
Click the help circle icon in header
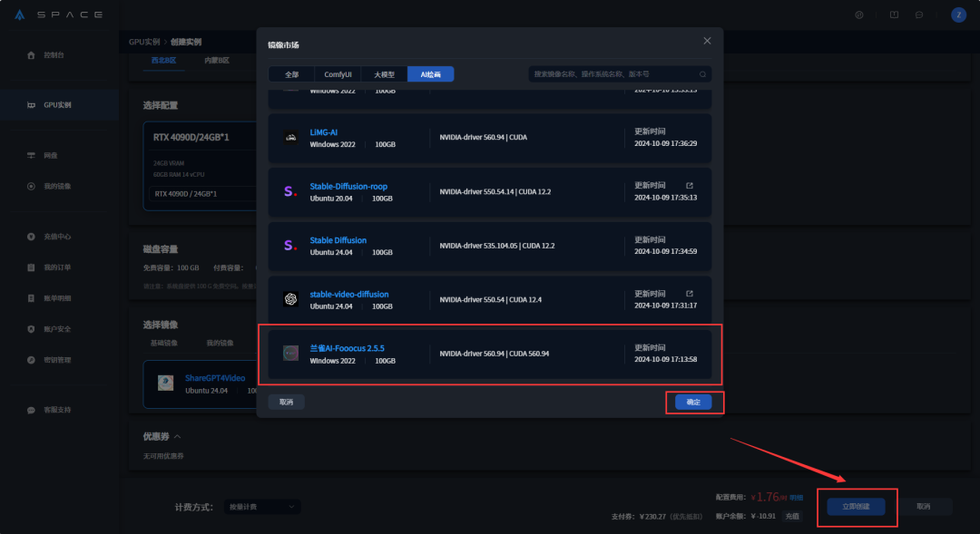(x=859, y=15)
